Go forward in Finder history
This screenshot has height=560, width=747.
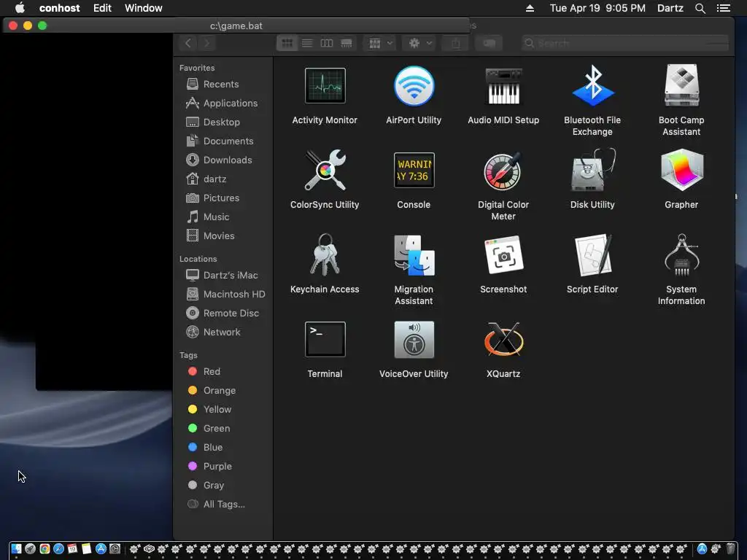tap(206, 43)
